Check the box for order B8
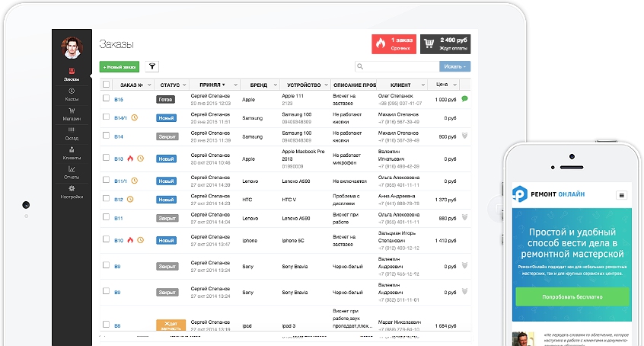Image resolution: width=644 pixels, height=346 pixels. pyautogui.click(x=106, y=324)
